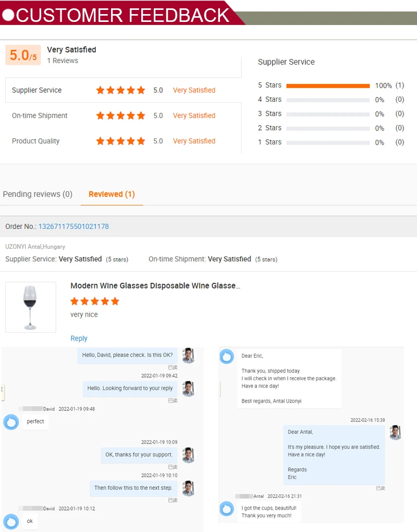
Task: Click the review's five-star rating under product title
Action: pyautogui.click(x=95, y=301)
